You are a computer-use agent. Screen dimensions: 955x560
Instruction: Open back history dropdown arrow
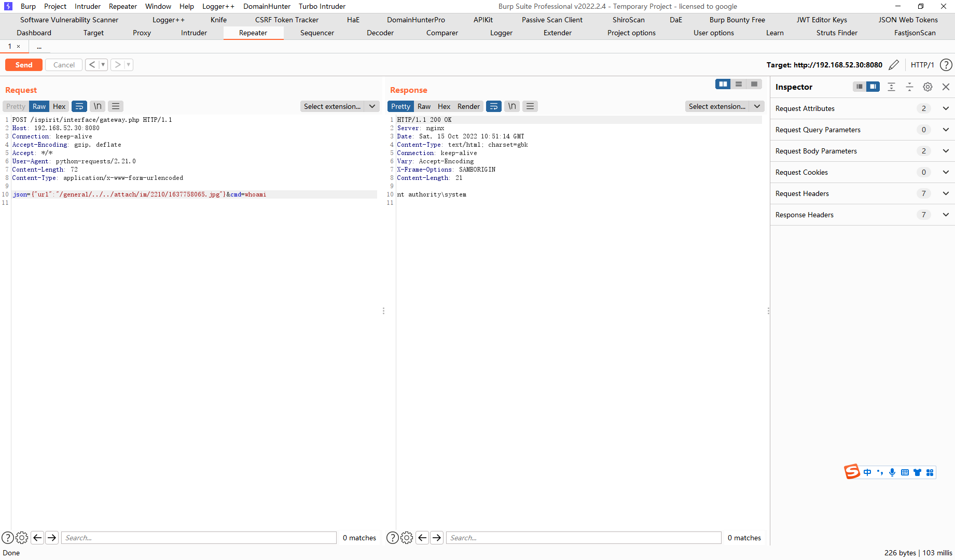[x=103, y=65]
